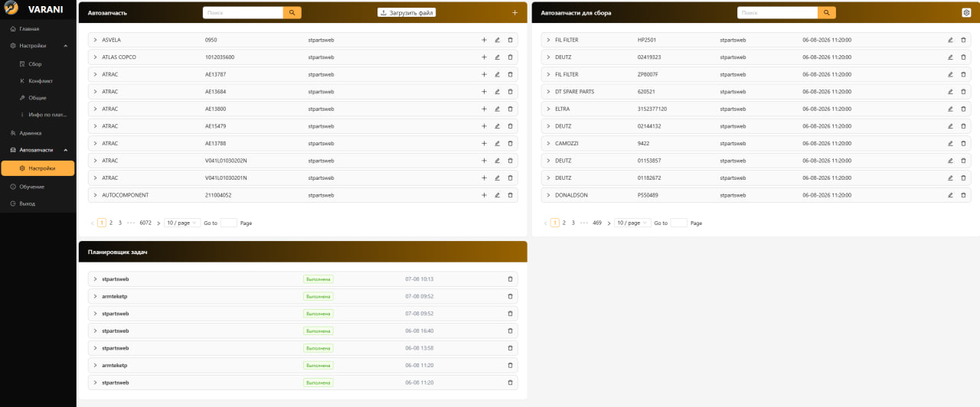Viewport: 980px width, 407px height.
Task: Open settings gear in Автозапчасти для сбора header
Action: 966,13
